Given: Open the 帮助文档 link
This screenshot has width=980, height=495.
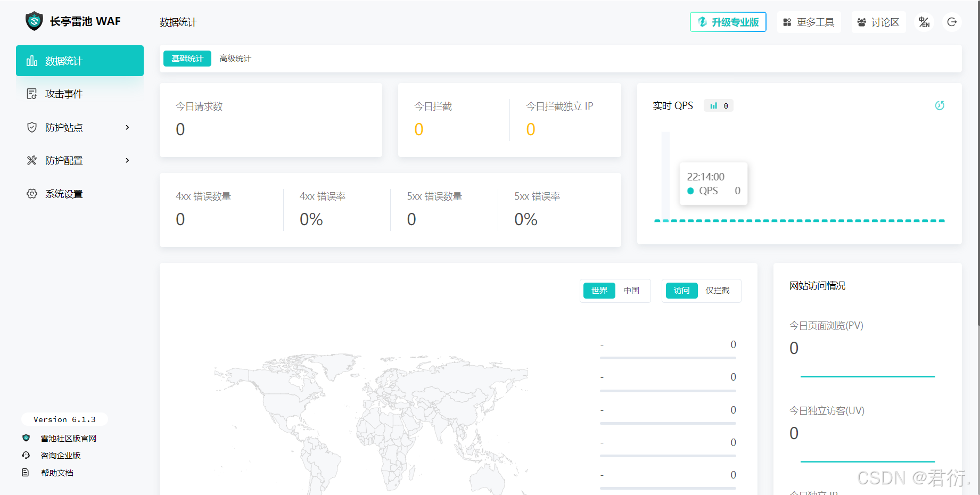Looking at the screenshot, I should tap(57, 473).
